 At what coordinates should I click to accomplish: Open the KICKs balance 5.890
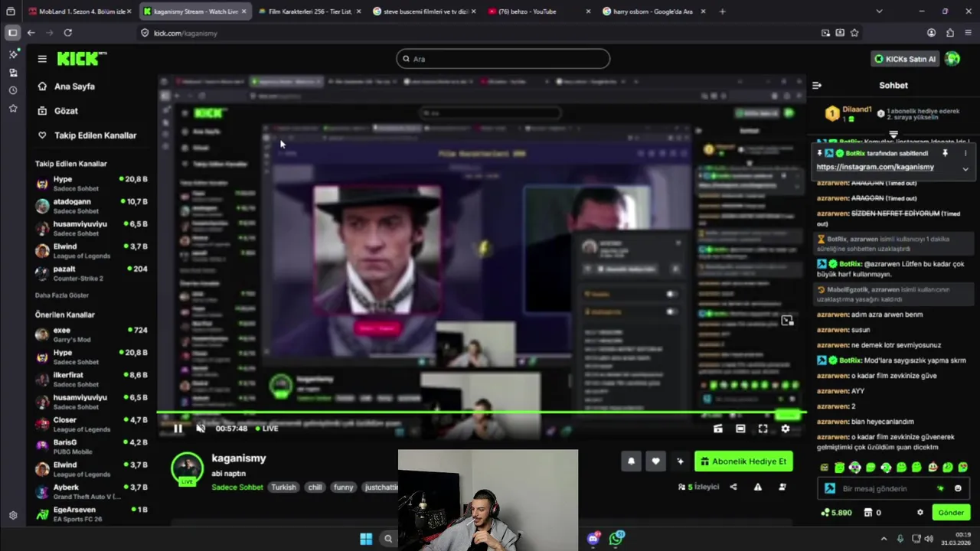(x=836, y=513)
